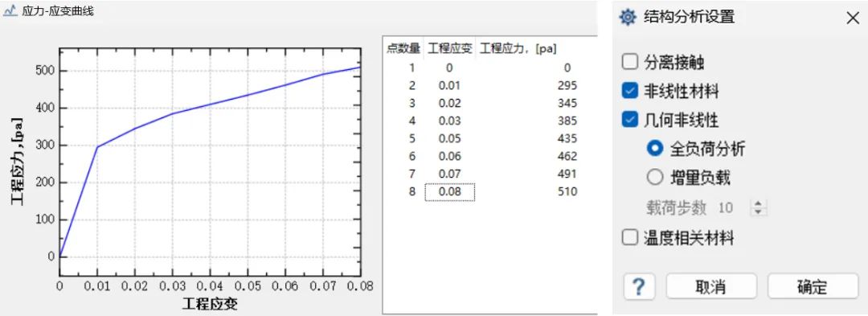Click the 载荷步数 value field showing 10
Image resolution: width=868 pixels, height=316 pixels.
coord(725,208)
